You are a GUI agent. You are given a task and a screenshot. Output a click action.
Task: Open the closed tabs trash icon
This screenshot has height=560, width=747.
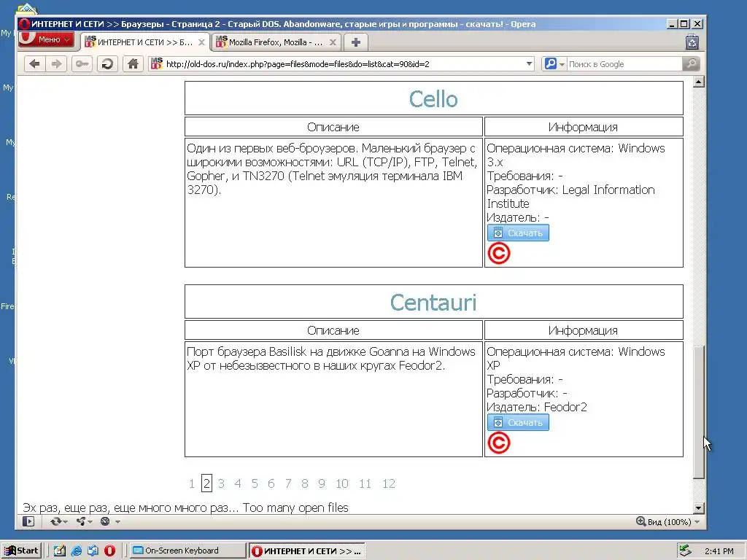pyautogui.click(x=692, y=42)
